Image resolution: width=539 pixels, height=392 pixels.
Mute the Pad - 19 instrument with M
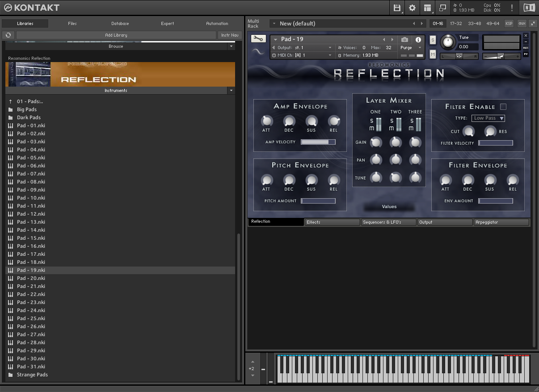coord(433,54)
